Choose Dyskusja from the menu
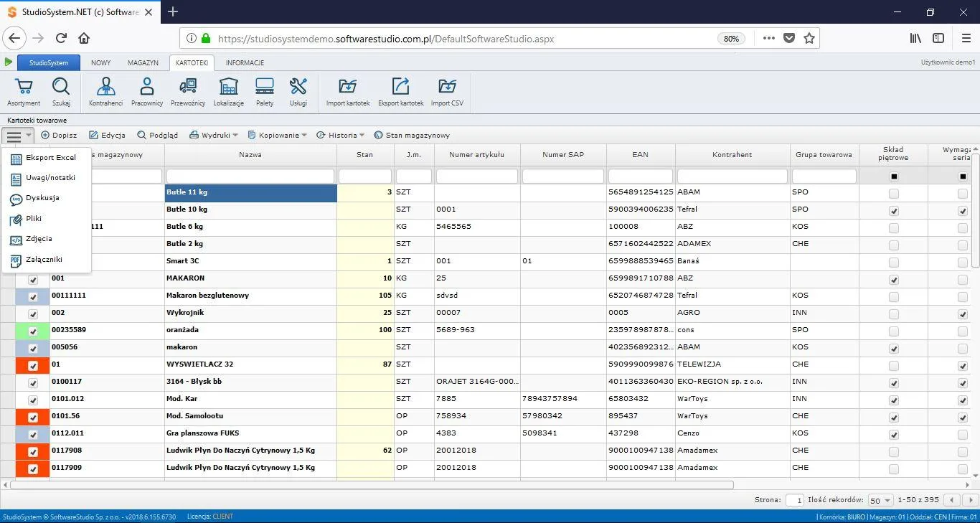980x523 pixels. pyautogui.click(x=46, y=198)
